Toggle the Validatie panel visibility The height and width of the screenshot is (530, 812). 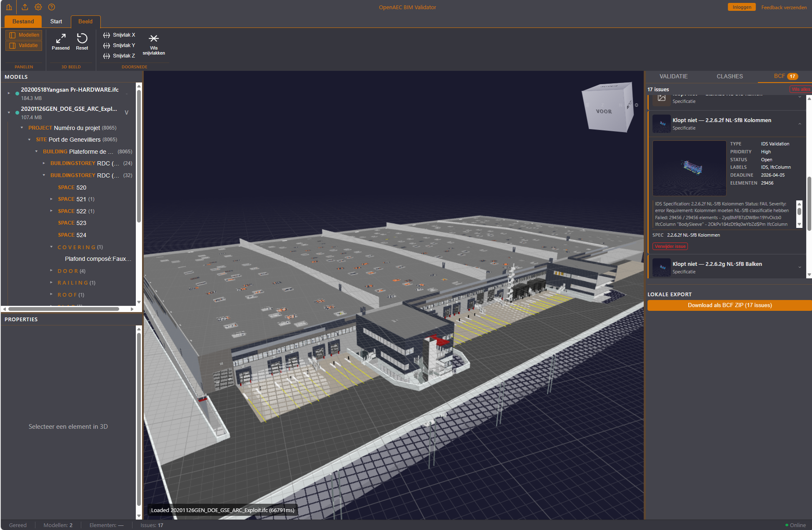[x=23, y=45]
